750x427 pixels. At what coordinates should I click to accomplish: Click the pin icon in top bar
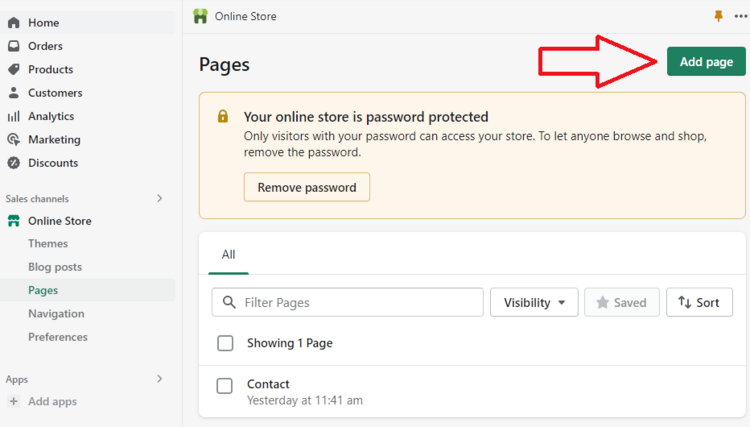point(718,16)
